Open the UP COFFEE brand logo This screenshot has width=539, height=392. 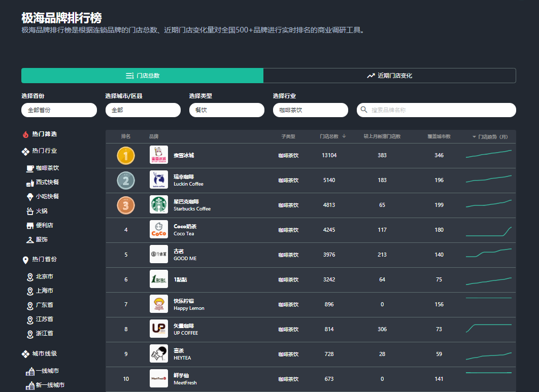(159, 329)
